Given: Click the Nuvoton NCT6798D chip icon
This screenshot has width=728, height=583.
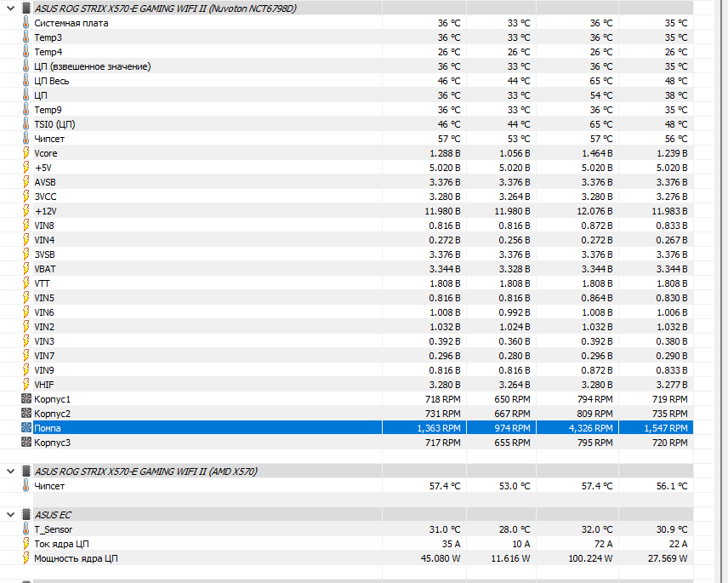Looking at the screenshot, I should 26,9.
